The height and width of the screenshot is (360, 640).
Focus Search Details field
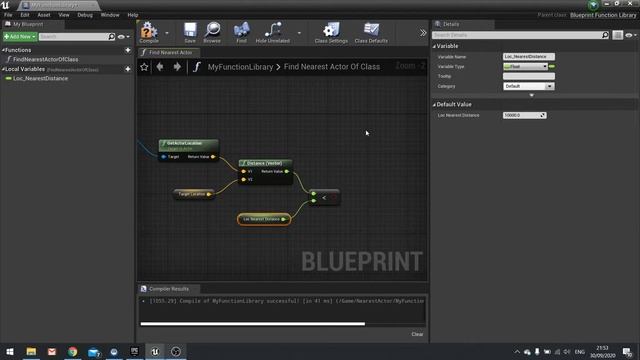pyautogui.click(x=516, y=35)
